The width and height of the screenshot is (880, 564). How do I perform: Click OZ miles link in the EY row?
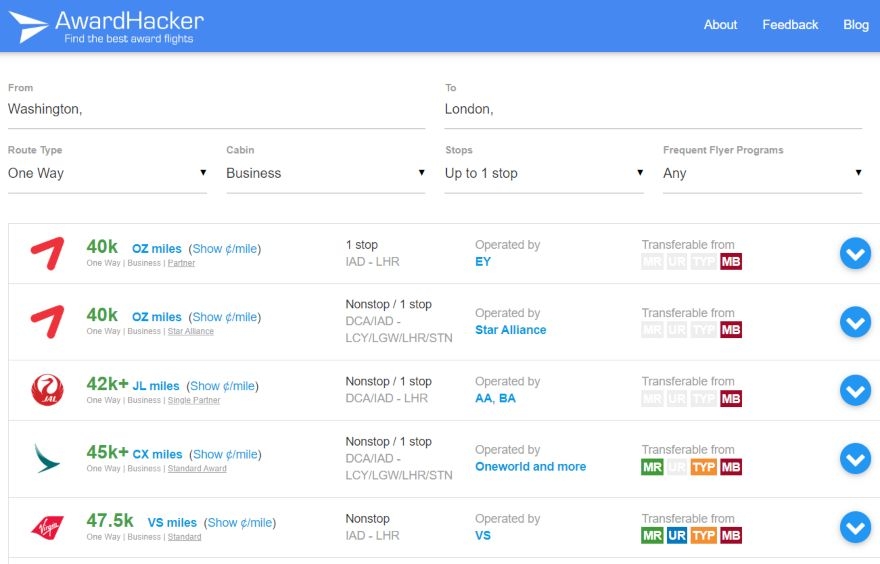(157, 249)
